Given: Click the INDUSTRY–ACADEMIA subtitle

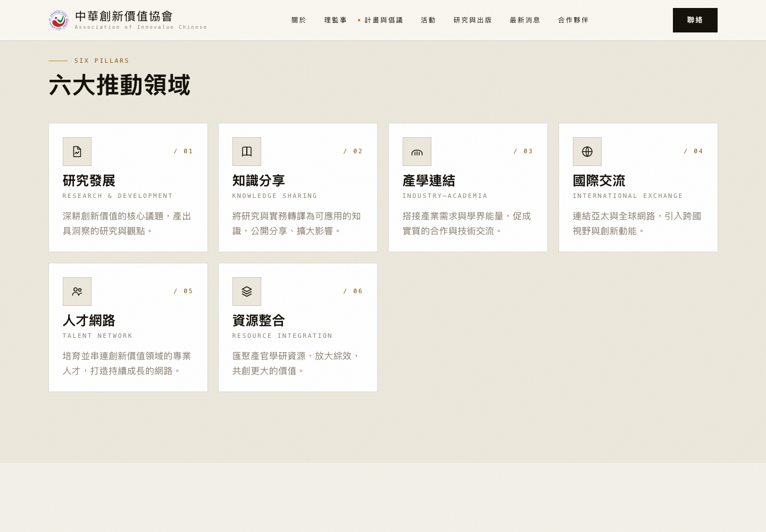Looking at the screenshot, I should (x=445, y=196).
